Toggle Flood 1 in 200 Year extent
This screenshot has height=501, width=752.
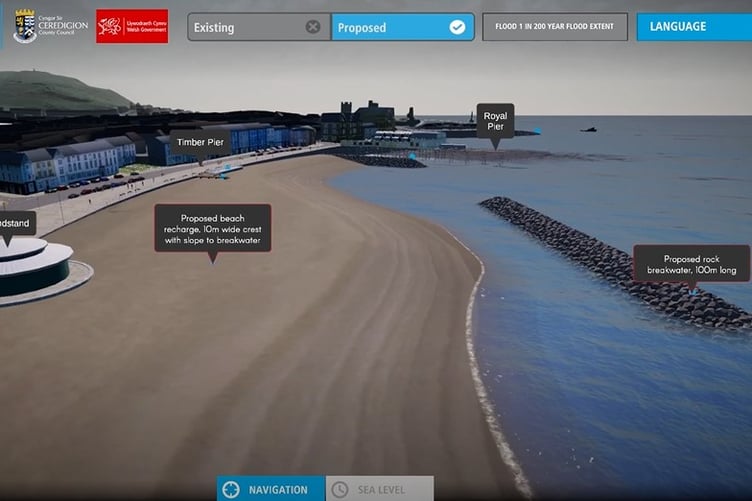coord(555,27)
